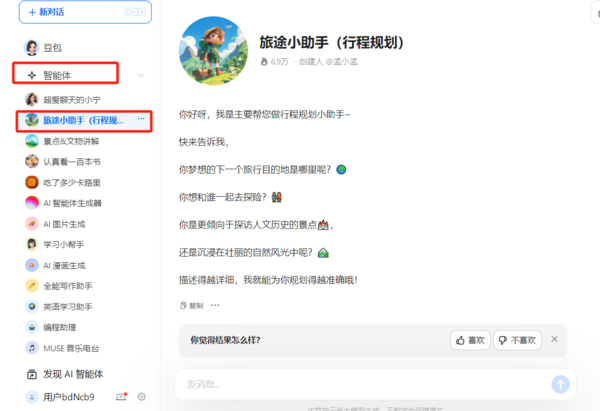Open 英语学习助手 agent
The height and width of the screenshot is (411, 600).
coord(68,307)
